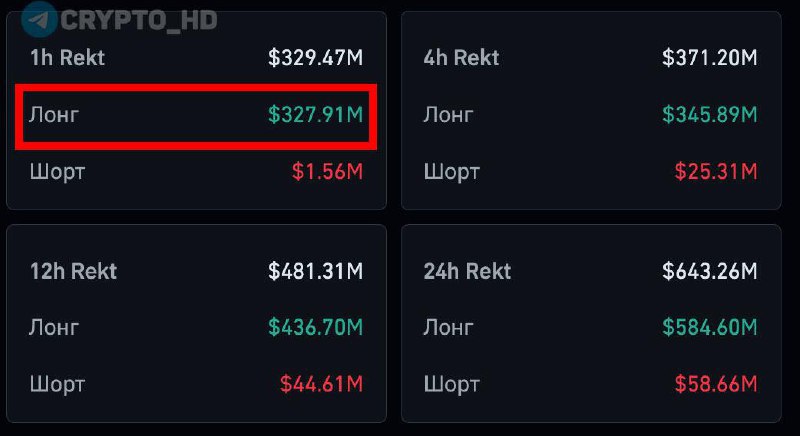Click the 24h Шорт value $58.66M

click(x=714, y=384)
